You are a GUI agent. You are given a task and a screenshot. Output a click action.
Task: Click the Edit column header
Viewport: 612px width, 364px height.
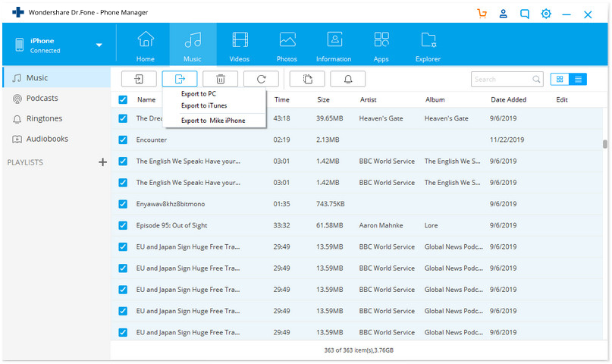[x=562, y=100]
